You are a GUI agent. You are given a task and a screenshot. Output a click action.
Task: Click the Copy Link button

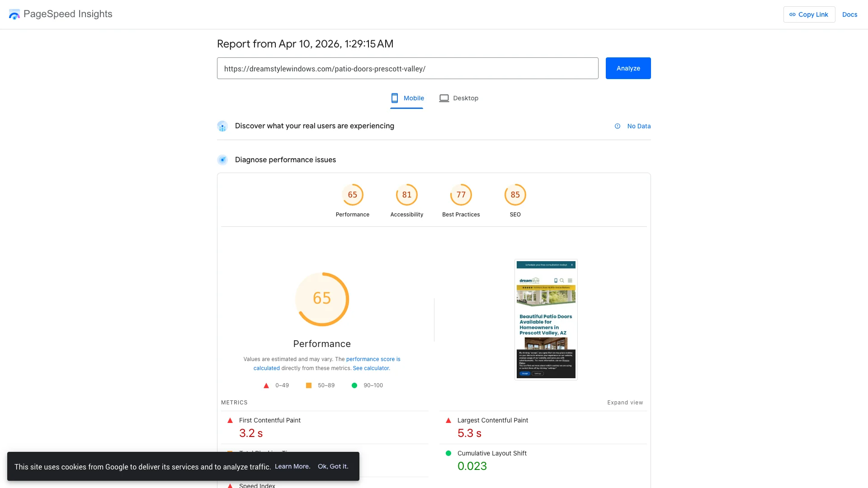pyautogui.click(x=809, y=14)
